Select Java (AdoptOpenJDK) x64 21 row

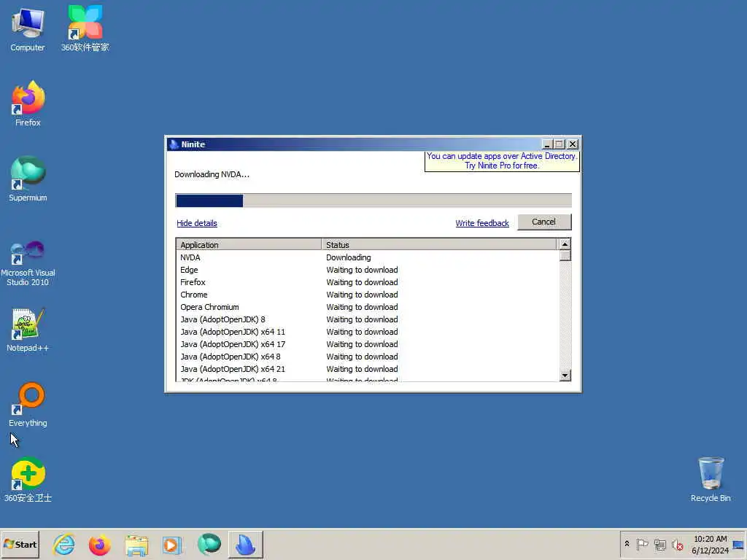click(x=367, y=369)
